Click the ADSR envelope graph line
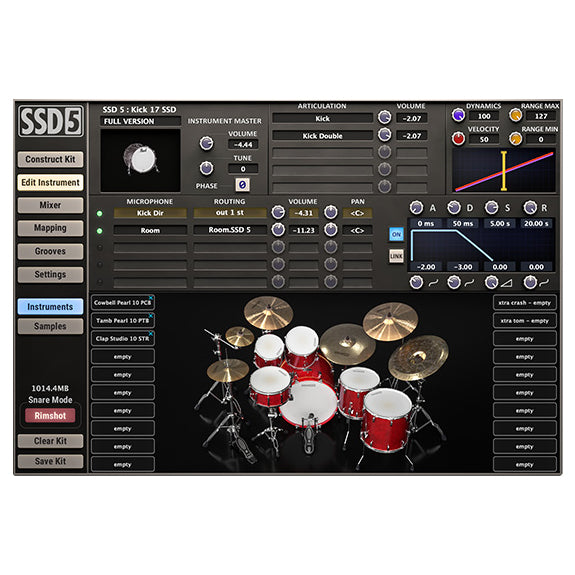The image size is (575, 575). 452,245
